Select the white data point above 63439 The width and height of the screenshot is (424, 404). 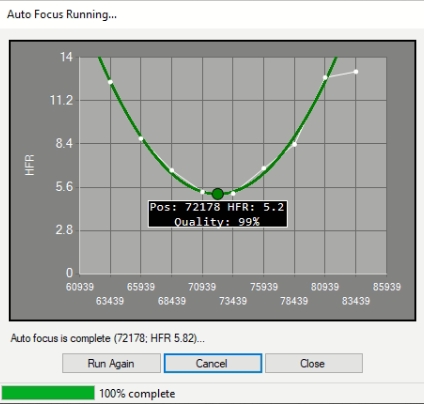pos(110,82)
